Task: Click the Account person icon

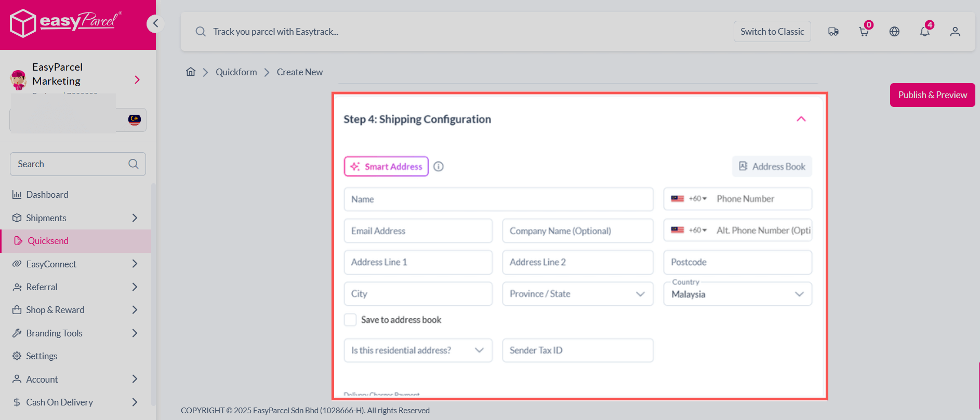Action: [x=17, y=380]
